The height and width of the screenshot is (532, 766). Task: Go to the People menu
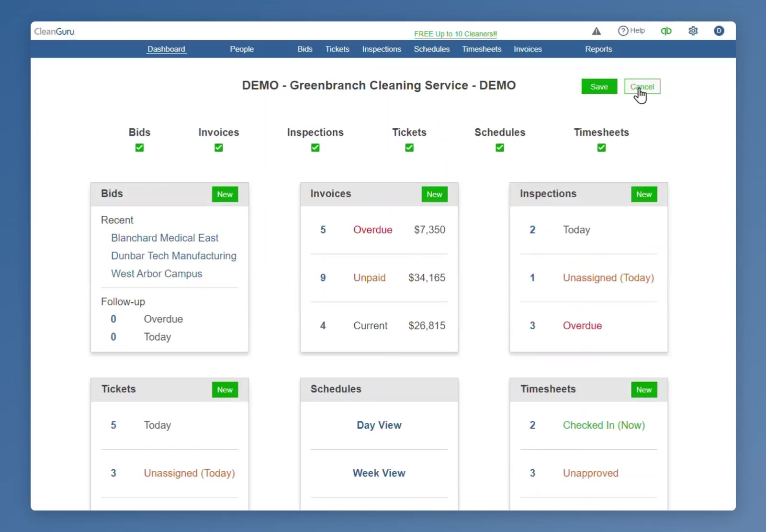242,49
